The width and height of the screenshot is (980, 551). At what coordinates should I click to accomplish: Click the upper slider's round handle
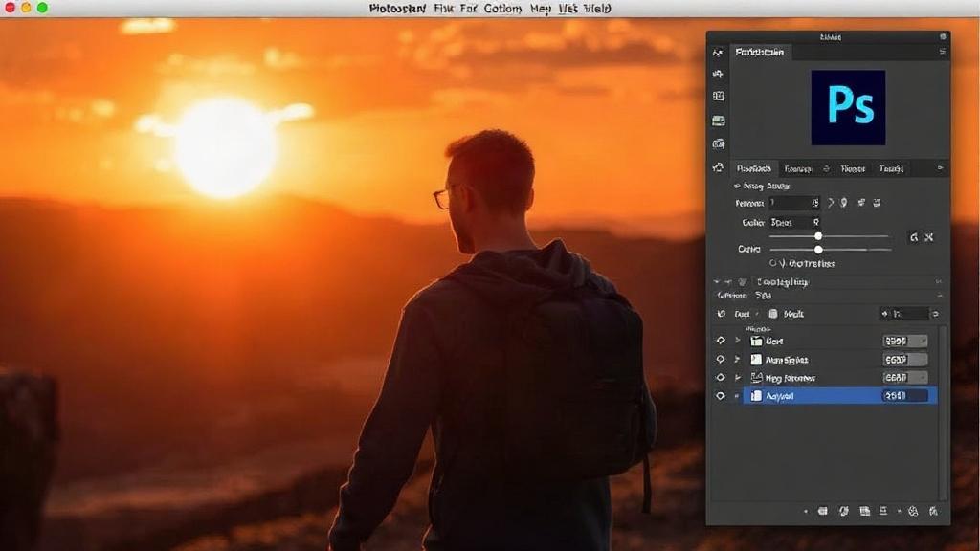[818, 236]
